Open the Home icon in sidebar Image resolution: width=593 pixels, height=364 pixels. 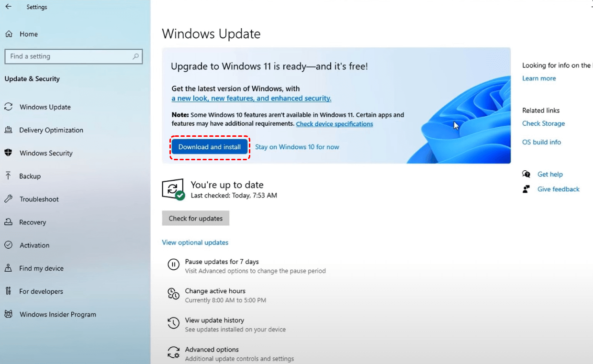(9, 34)
